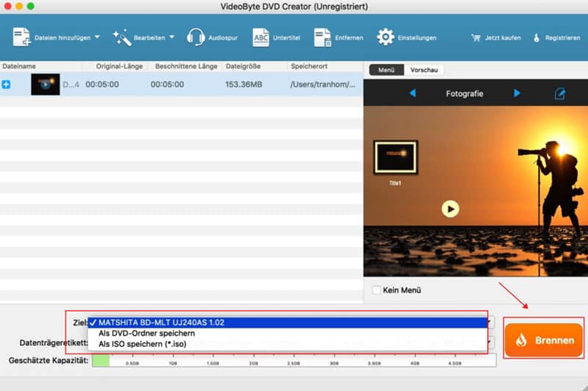Expand the blue plus on video row

point(6,85)
